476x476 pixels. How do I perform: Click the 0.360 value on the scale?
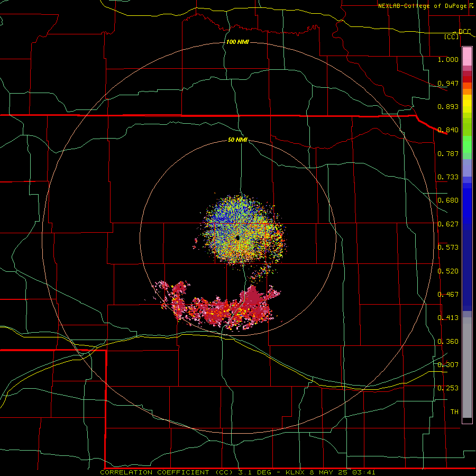448,342
